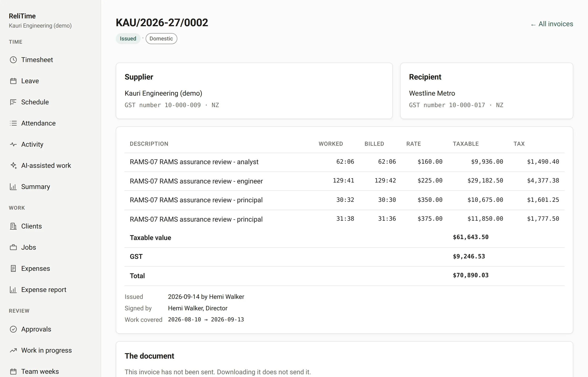Viewport: 588px width, 377px height.
Task: Select the analyst line item description
Action: pos(194,162)
